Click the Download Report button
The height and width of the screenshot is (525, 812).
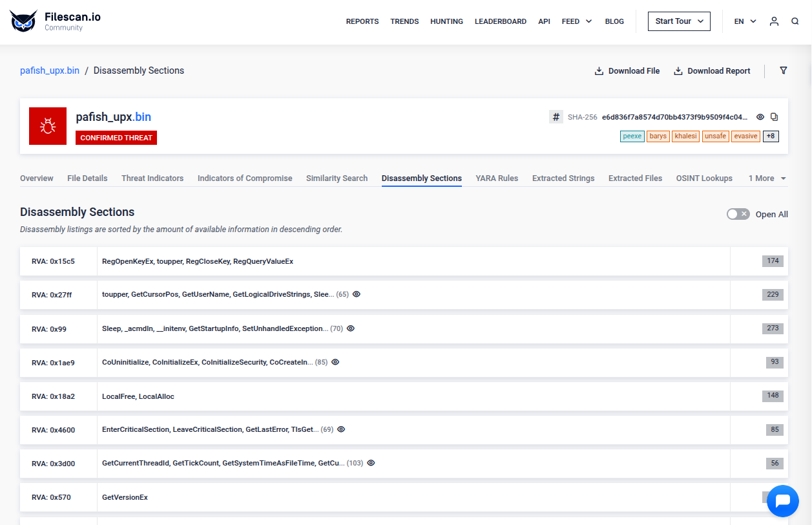pos(712,71)
